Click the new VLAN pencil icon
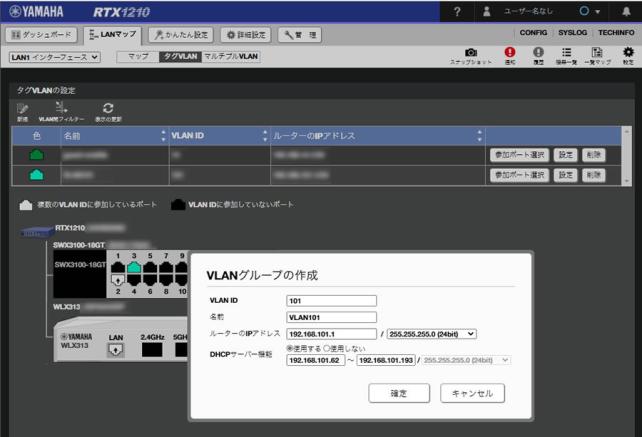Image resolution: width=642 pixels, height=437 pixels. pyautogui.click(x=23, y=109)
